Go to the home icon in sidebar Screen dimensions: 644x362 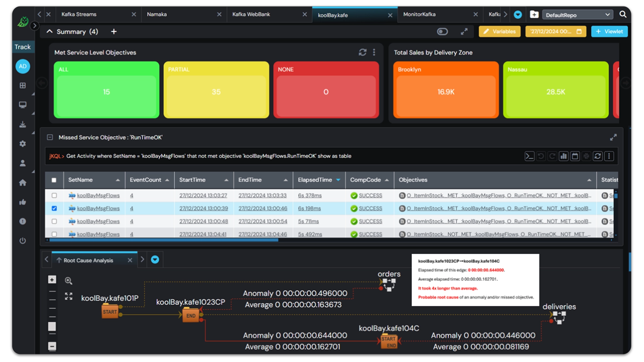click(x=22, y=183)
